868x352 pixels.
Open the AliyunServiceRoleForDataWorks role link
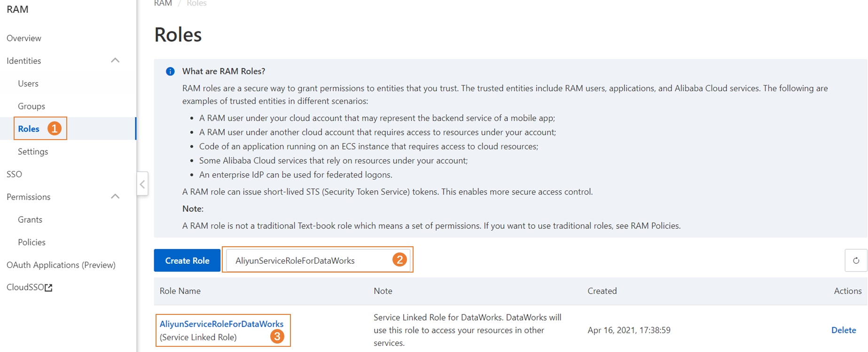tap(221, 324)
